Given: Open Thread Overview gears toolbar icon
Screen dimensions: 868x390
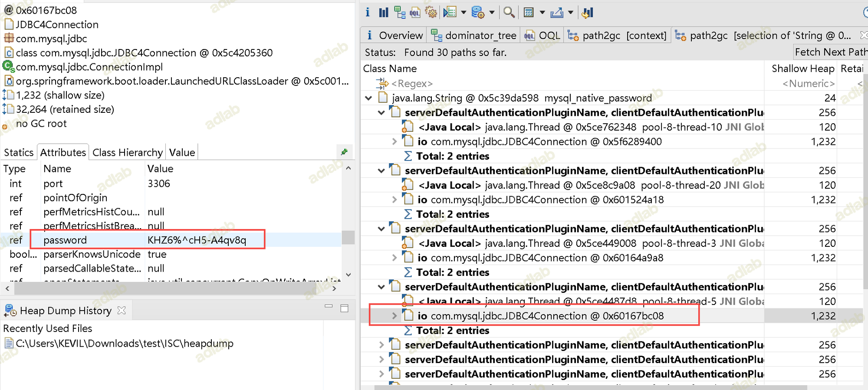Looking at the screenshot, I should (x=431, y=12).
